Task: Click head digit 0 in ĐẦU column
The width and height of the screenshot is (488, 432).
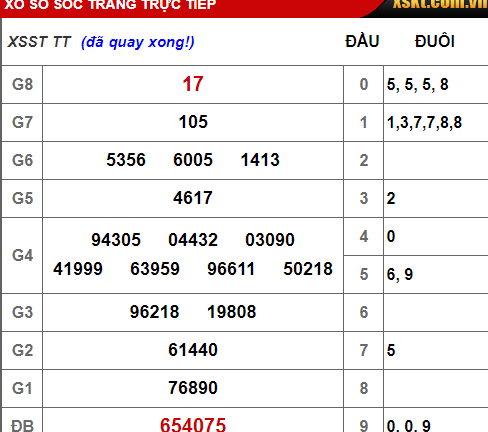Action: (364, 84)
